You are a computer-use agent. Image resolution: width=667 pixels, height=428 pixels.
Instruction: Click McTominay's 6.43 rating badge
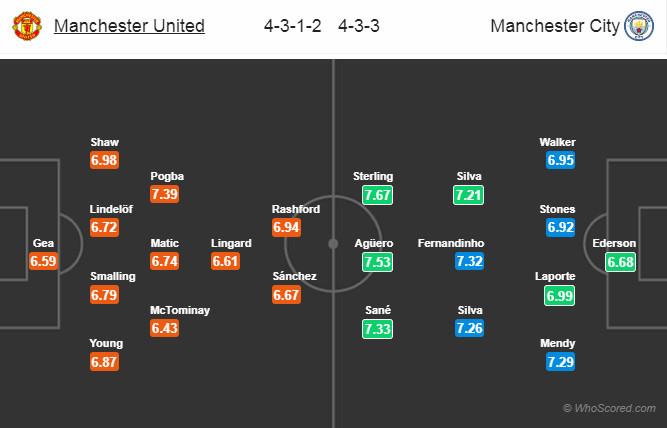point(164,328)
